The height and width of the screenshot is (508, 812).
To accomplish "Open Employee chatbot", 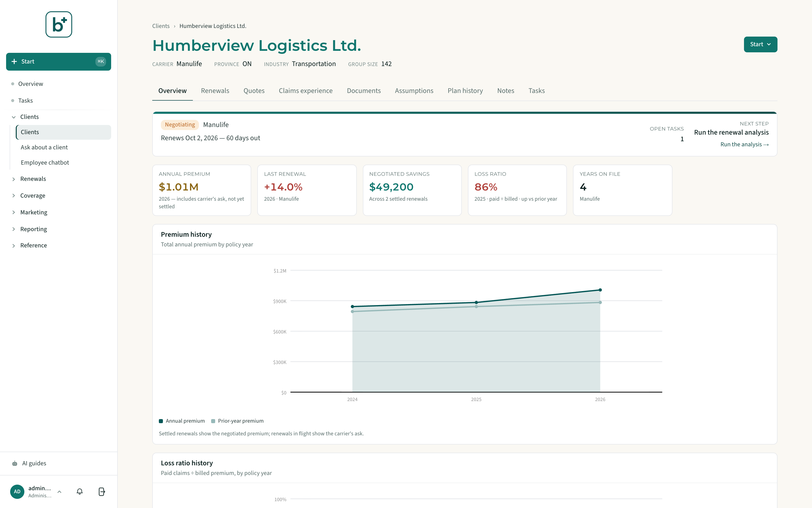I will tap(63, 162).
